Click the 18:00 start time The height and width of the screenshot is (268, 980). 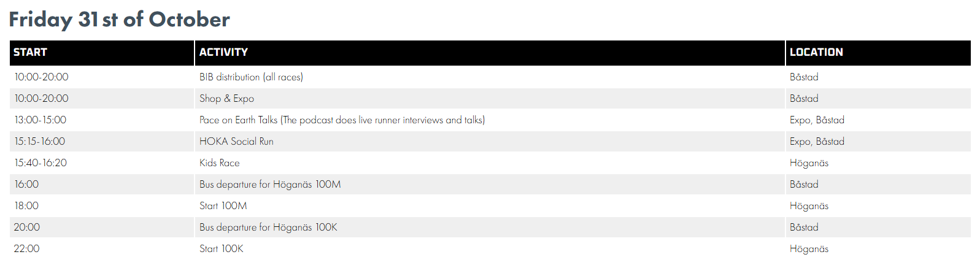click(x=26, y=206)
